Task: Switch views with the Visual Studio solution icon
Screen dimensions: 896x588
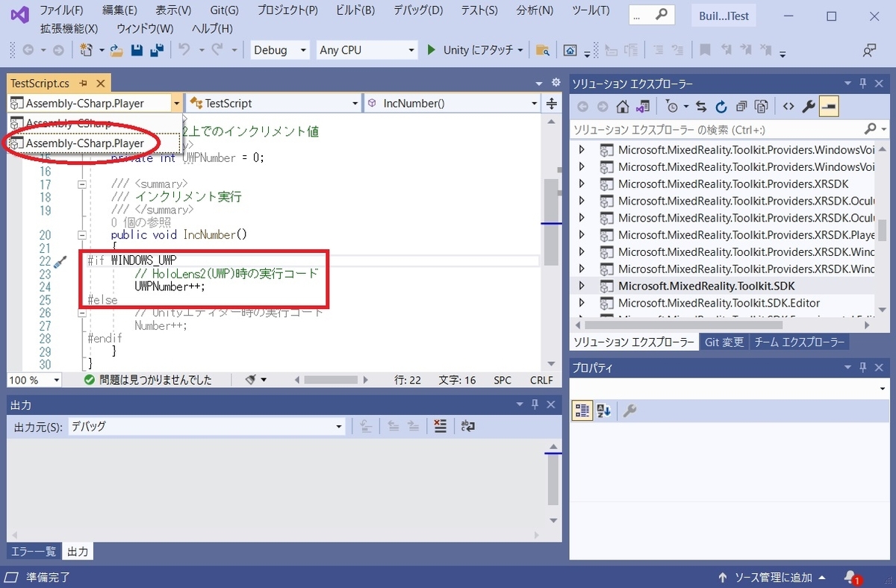Action: 641,107
